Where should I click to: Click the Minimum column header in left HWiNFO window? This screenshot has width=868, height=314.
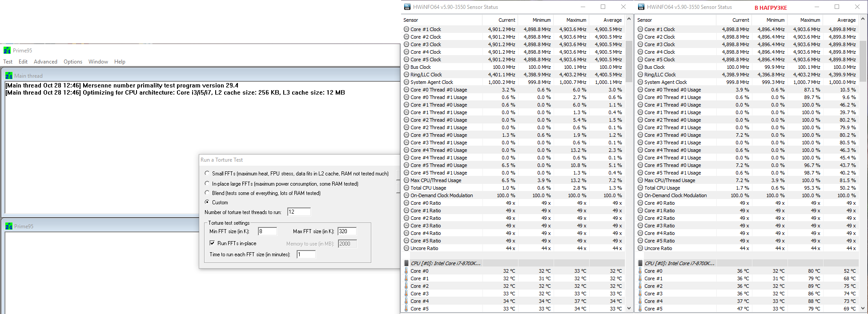(x=535, y=20)
